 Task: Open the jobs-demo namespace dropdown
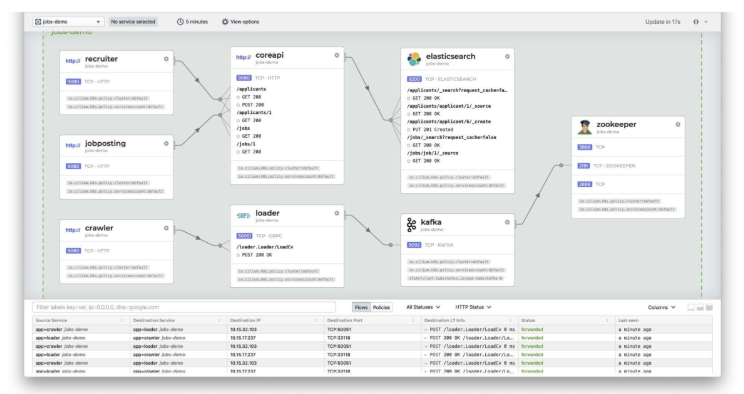pyautogui.click(x=68, y=22)
